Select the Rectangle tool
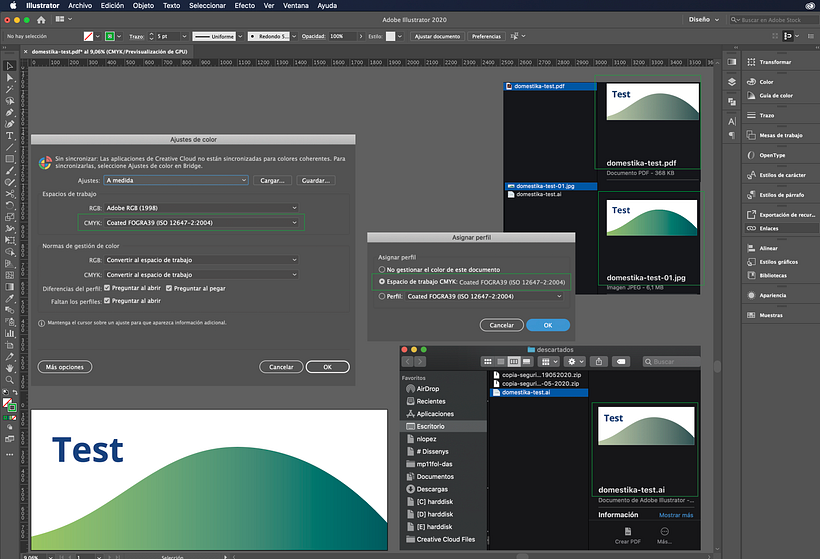 point(9,159)
